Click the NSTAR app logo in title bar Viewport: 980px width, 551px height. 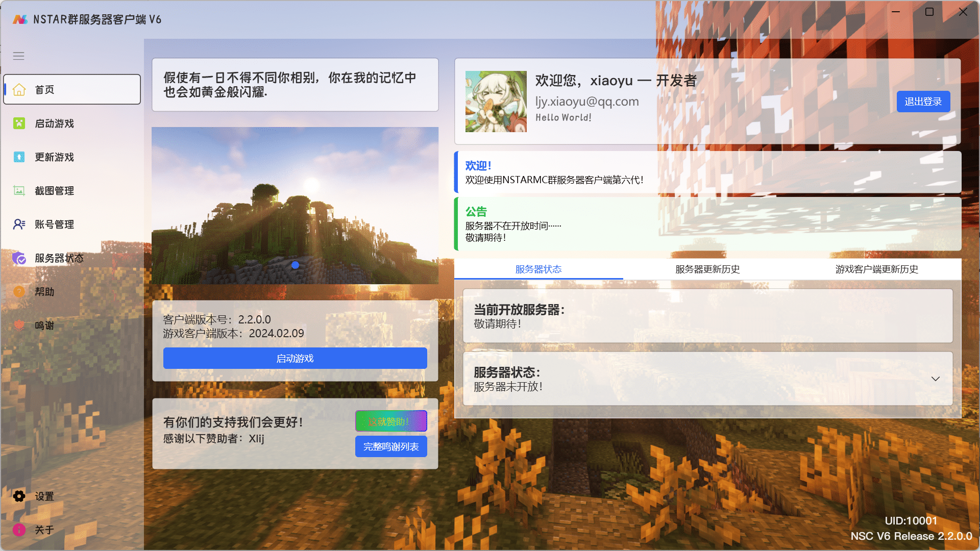(x=20, y=19)
